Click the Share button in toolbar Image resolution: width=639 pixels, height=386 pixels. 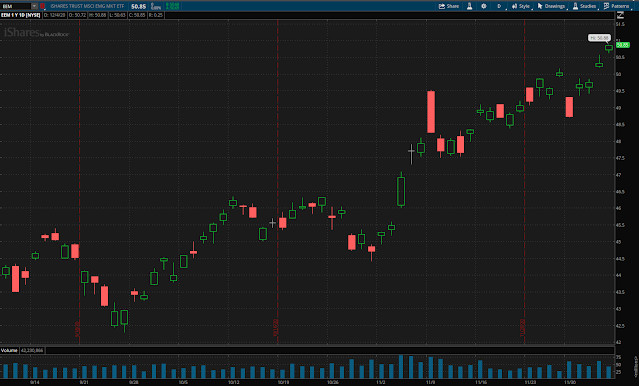coord(449,6)
